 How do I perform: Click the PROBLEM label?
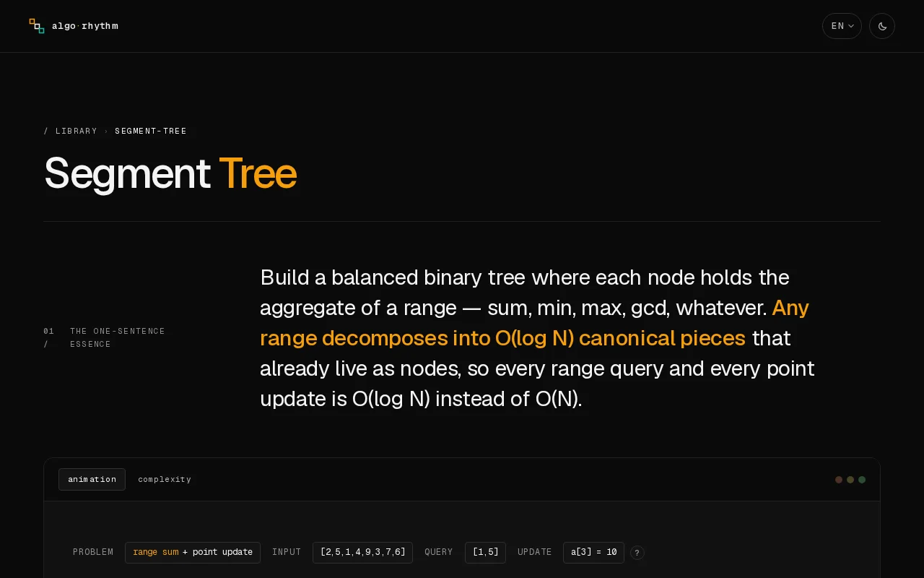93,552
